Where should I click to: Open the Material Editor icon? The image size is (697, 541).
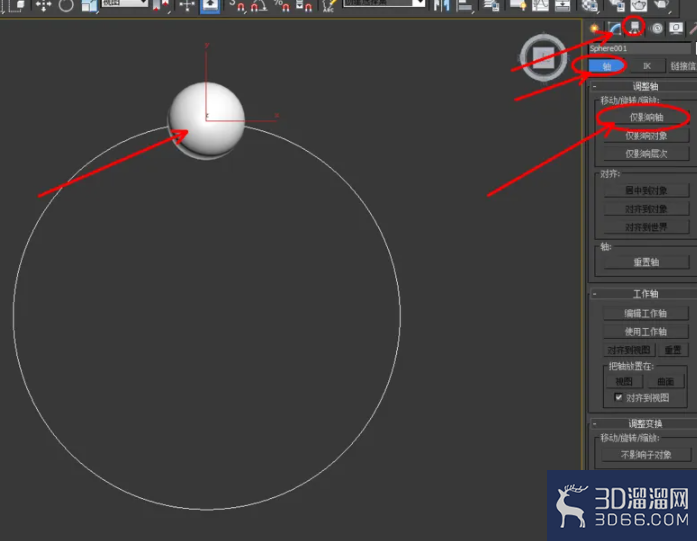pos(589,5)
